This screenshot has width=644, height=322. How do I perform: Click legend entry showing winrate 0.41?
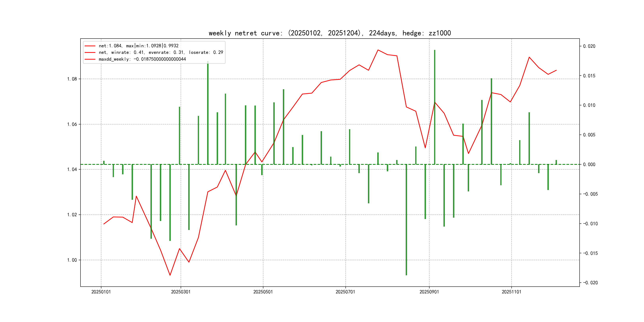(161, 52)
